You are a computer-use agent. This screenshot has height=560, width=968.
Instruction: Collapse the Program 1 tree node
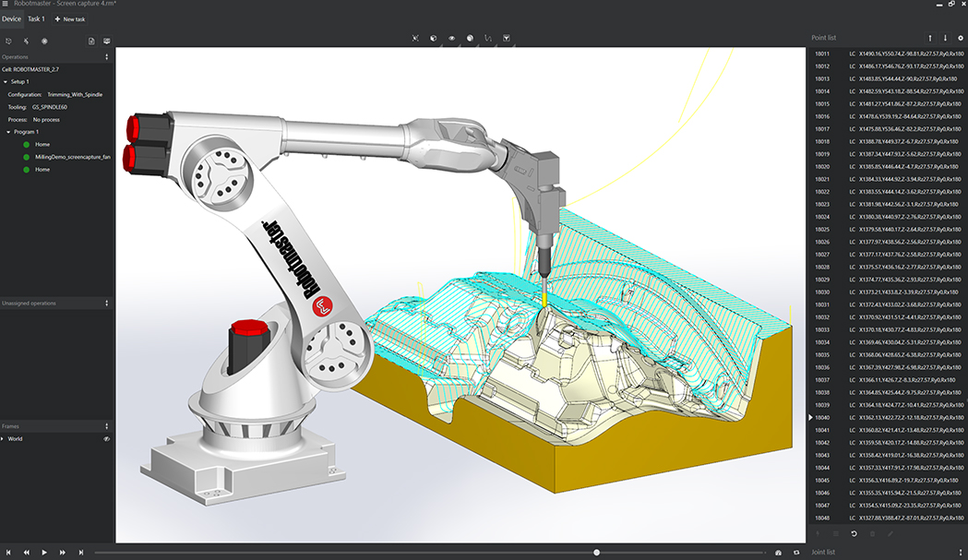(x=8, y=132)
